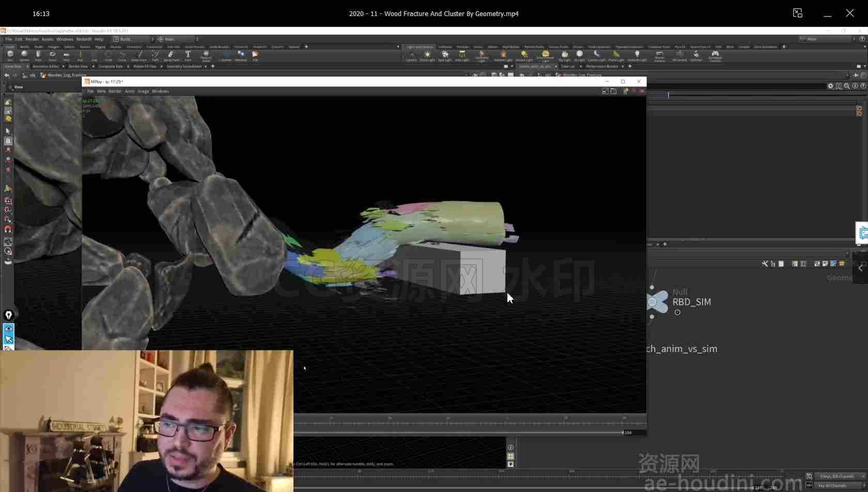Image resolution: width=868 pixels, height=492 pixels.
Task: Toggle RBD_SIM node template flag circle
Action: (677, 312)
